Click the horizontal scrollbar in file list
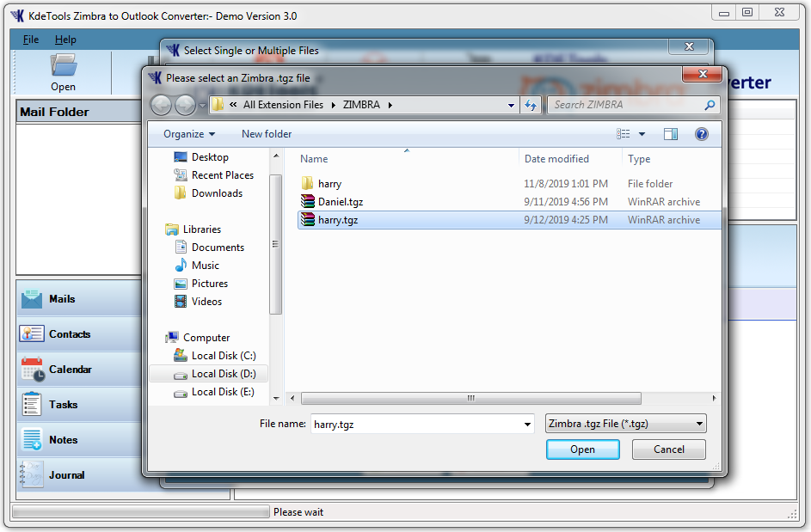 [x=470, y=399]
